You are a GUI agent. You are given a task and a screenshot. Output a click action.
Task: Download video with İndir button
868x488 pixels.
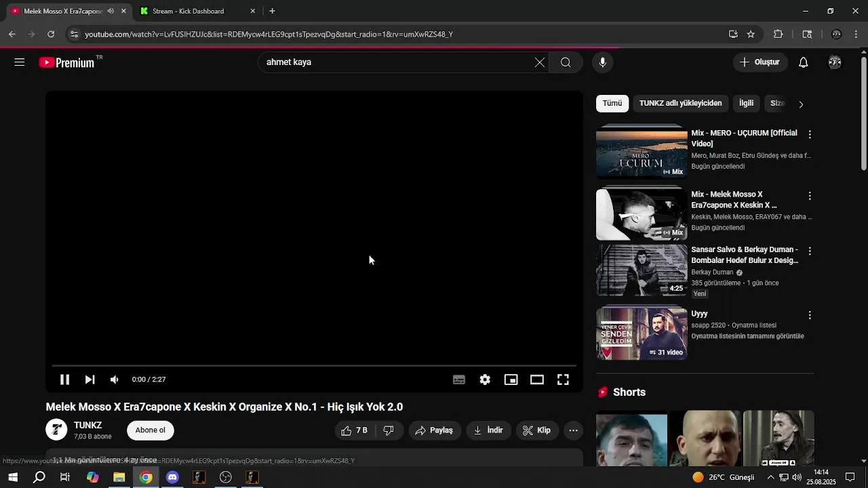(488, 430)
